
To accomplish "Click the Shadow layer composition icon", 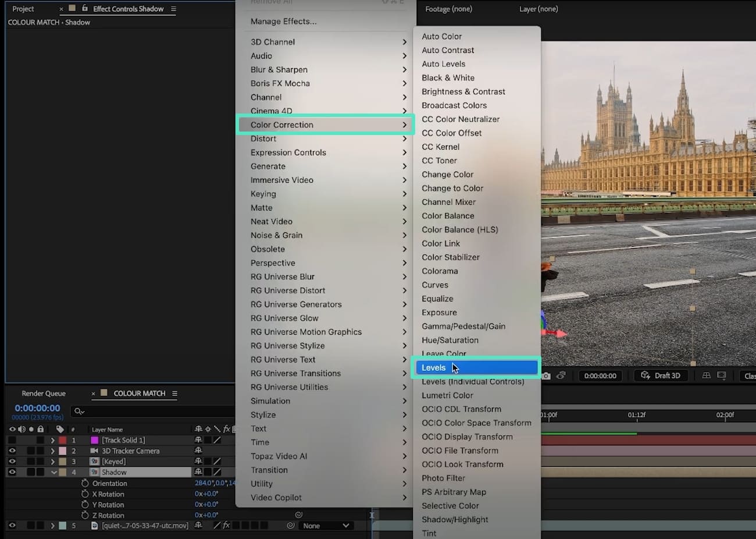I will pos(94,472).
